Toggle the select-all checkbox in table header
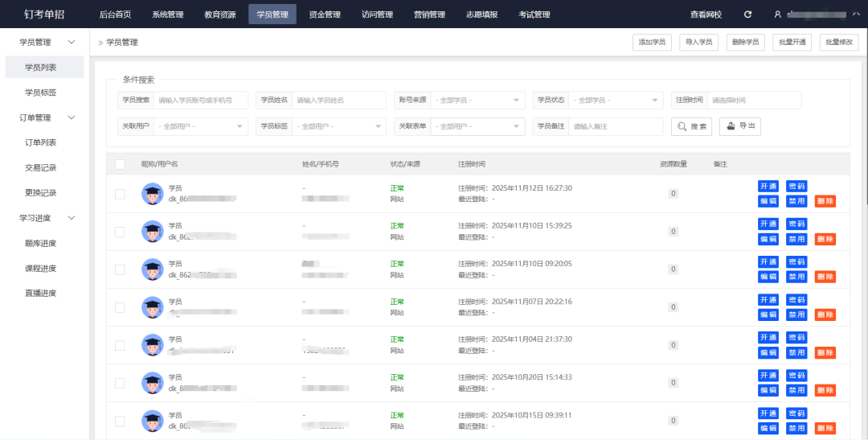This screenshot has width=868, height=440. [120, 164]
